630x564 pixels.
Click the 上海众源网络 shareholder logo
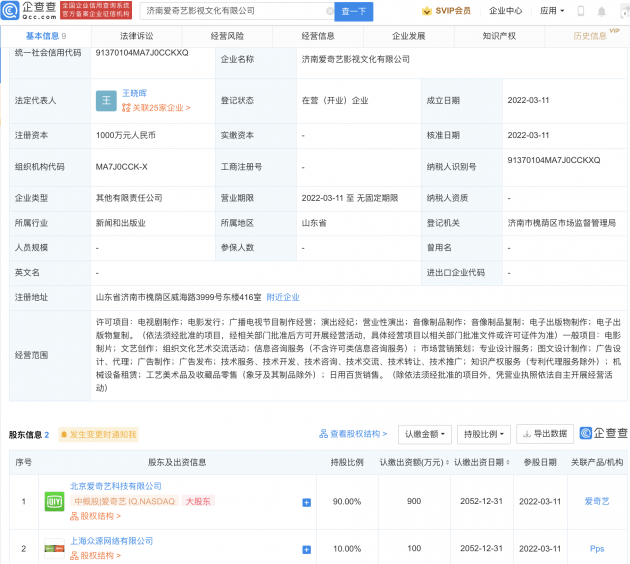point(54,548)
